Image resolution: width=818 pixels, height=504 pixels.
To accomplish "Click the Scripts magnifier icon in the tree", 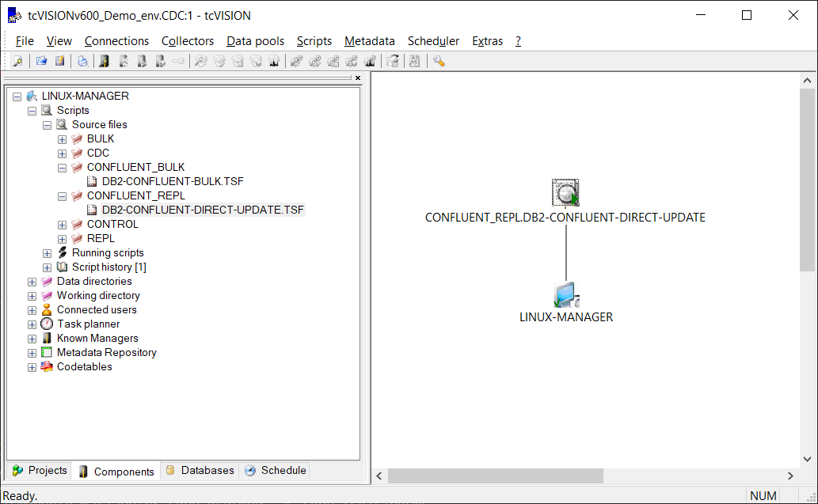I will click(47, 111).
